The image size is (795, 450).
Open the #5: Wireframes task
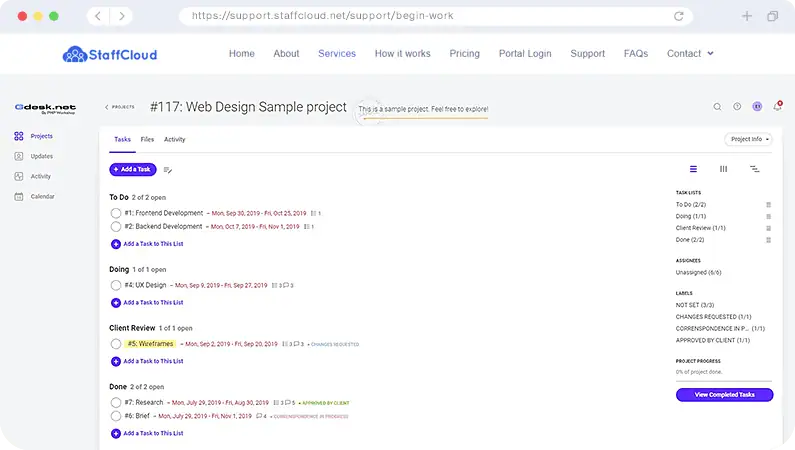tap(151, 344)
